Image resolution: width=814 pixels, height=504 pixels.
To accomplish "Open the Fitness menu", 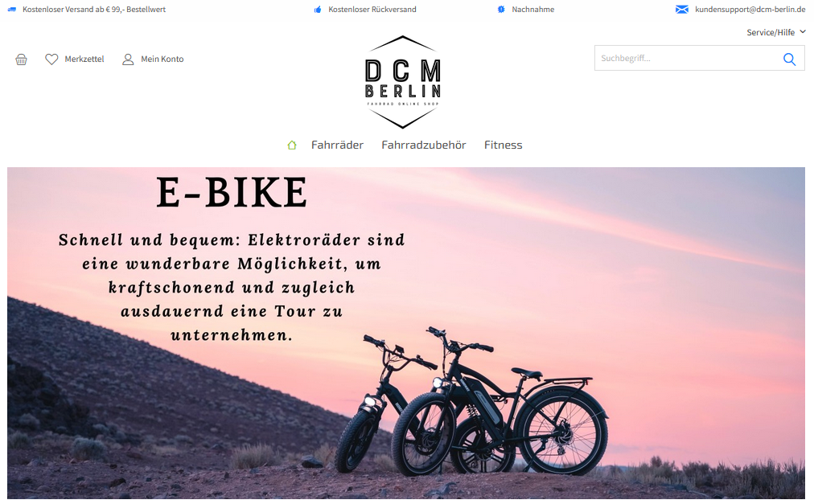I will click(503, 145).
